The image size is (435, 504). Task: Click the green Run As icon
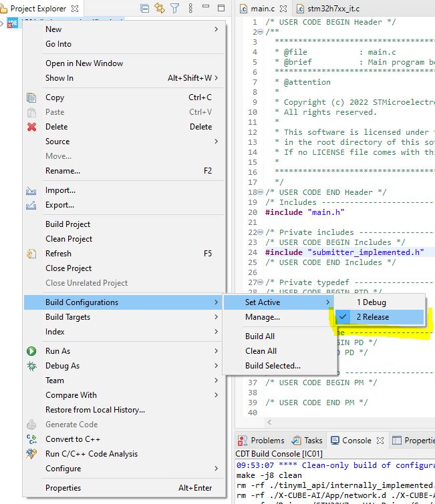(x=31, y=351)
